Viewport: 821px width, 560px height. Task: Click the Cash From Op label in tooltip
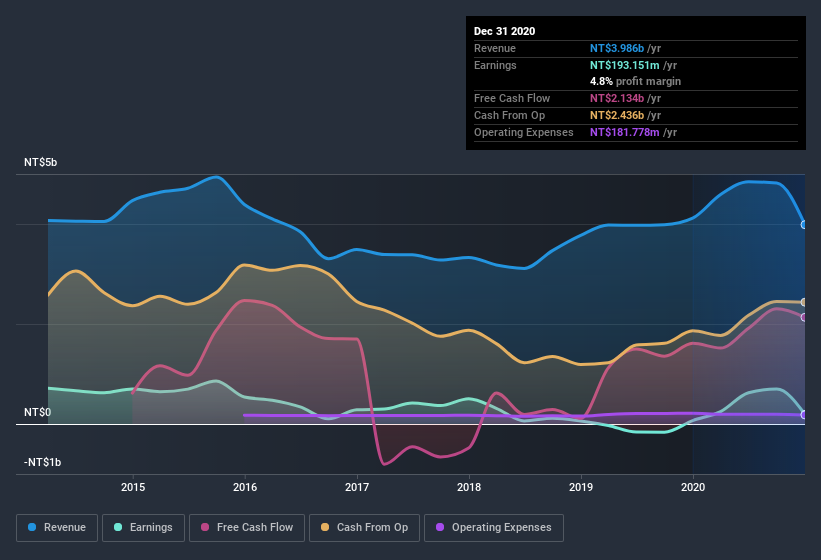(509, 115)
